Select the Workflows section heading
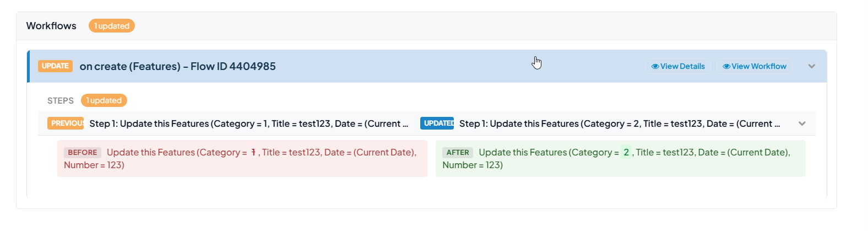The width and height of the screenshot is (868, 231). 51,26
